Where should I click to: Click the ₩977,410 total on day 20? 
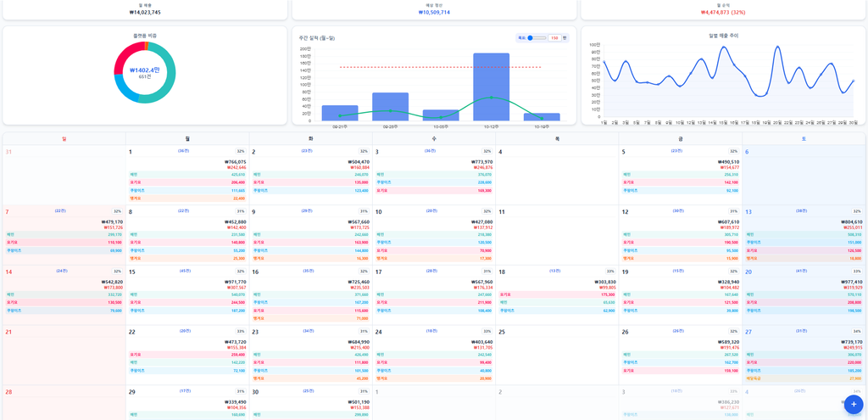[x=851, y=282]
